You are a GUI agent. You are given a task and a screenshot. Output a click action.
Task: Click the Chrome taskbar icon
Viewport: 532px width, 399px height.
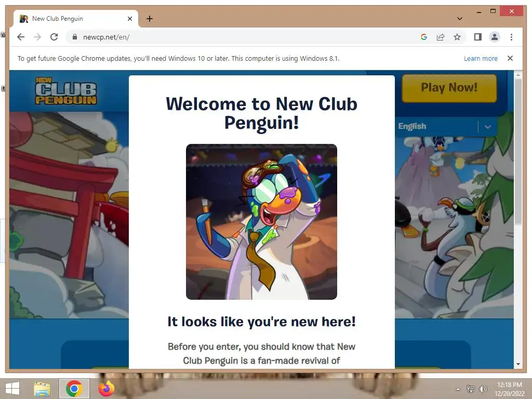(74, 389)
